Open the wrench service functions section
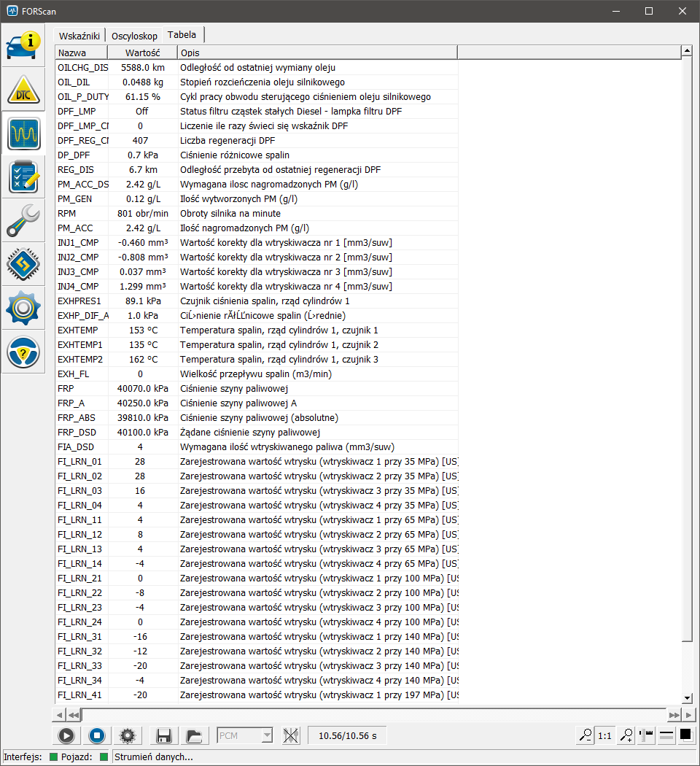Viewport: 700px width, 766px height. point(23,221)
